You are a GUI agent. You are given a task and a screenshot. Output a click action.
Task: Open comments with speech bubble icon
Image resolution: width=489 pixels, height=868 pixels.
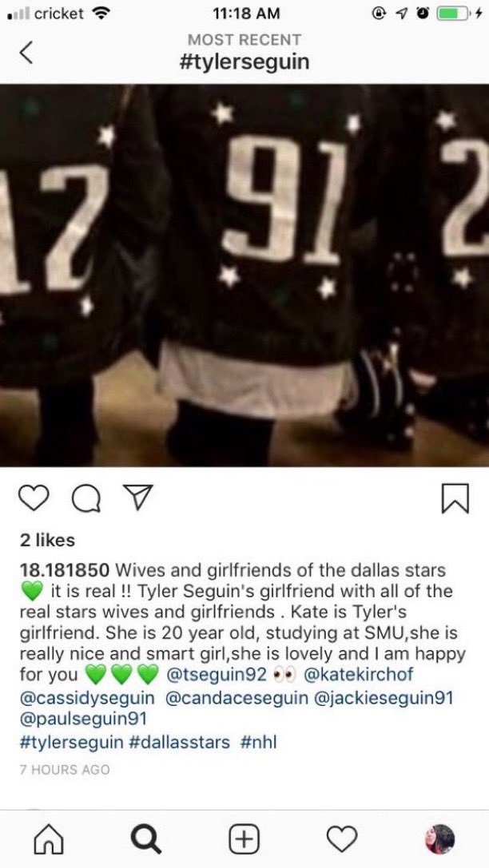click(x=87, y=497)
